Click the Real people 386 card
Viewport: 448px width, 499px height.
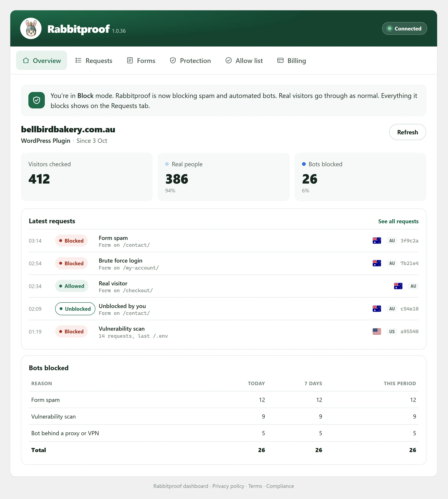pyautogui.click(x=223, y=177)
